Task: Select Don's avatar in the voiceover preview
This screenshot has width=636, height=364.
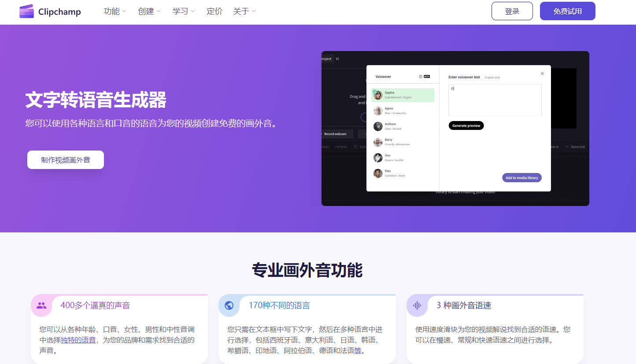Action: 378,158
